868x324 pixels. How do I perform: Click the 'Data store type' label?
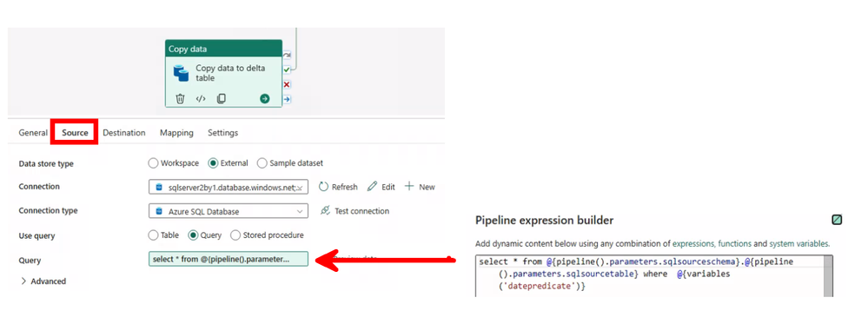tap(46, 164)
